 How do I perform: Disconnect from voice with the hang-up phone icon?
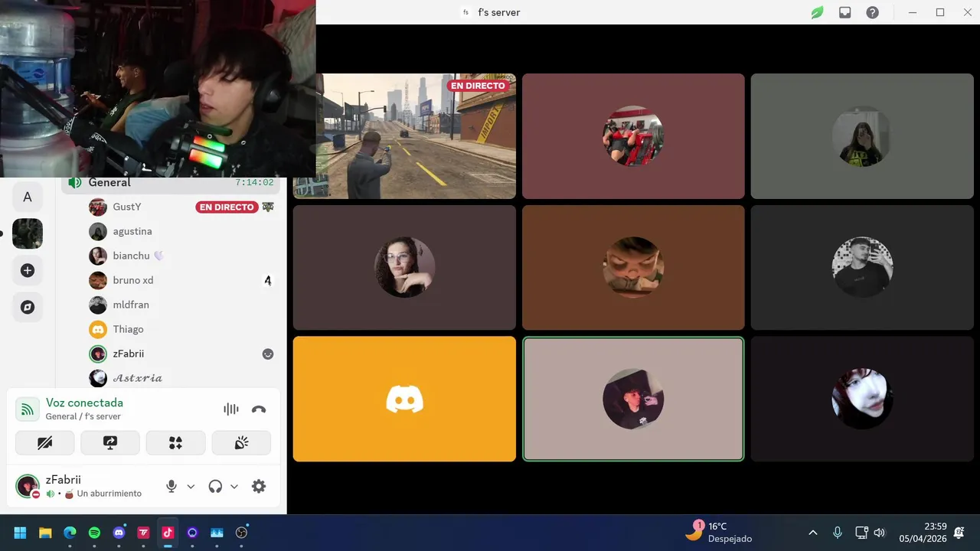(x=259, y=409)
